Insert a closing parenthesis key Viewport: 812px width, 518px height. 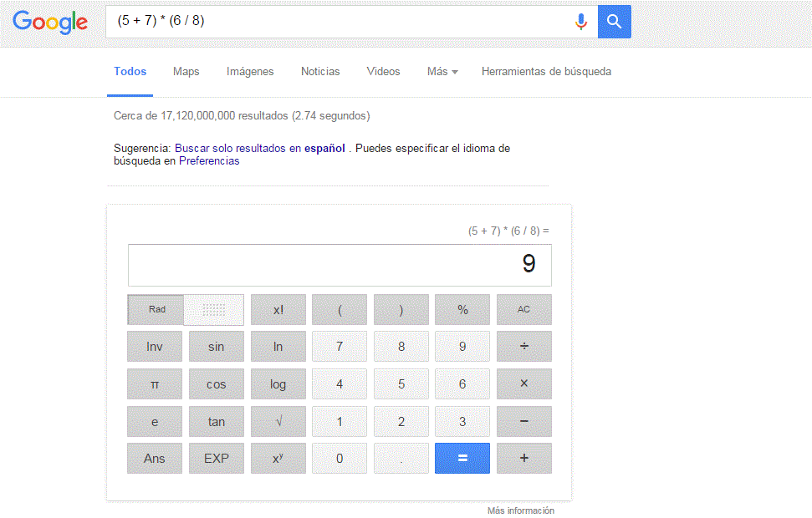pos(401,309)
